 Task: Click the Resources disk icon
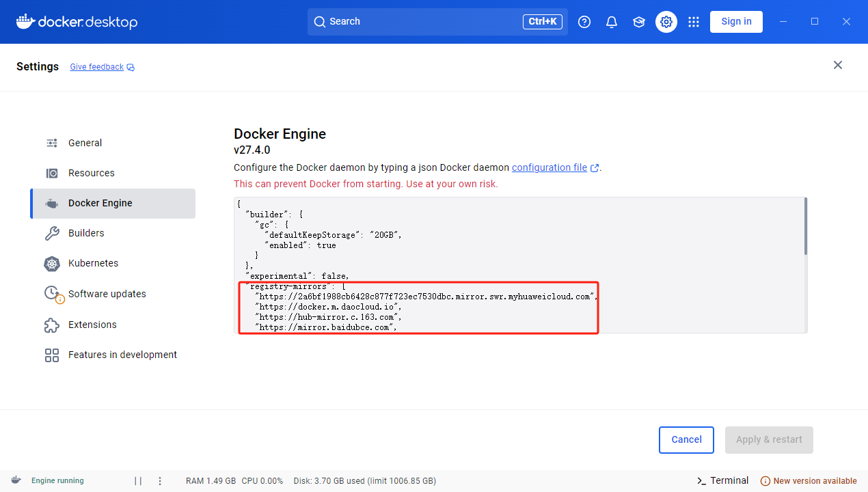click(52, 173)
